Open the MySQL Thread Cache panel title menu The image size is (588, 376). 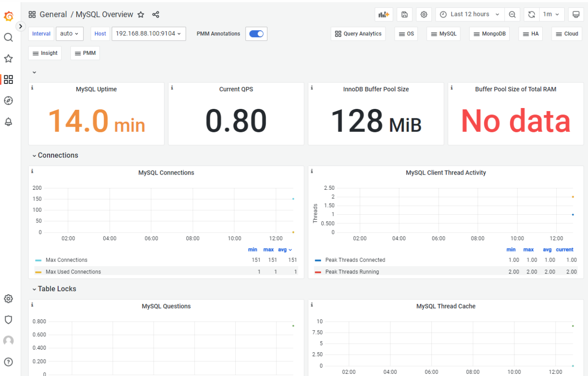coord(446,306)
